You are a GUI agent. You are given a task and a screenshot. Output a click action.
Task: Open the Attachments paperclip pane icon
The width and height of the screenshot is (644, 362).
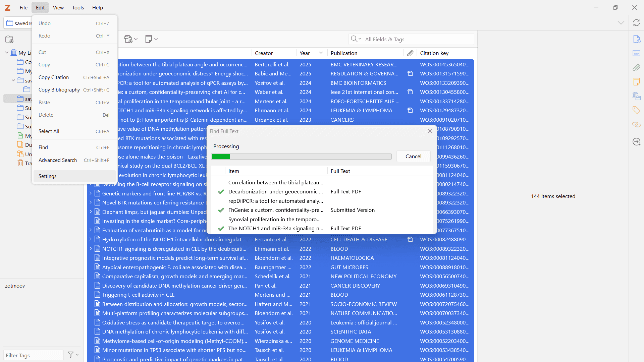(636, 68)
